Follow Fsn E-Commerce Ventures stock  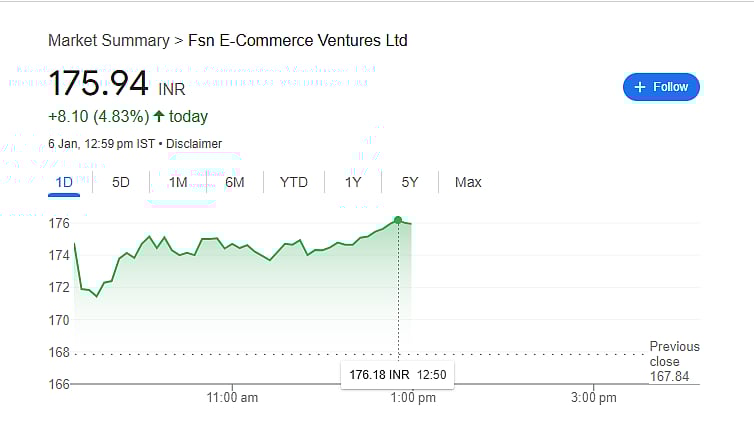(661, 87)
